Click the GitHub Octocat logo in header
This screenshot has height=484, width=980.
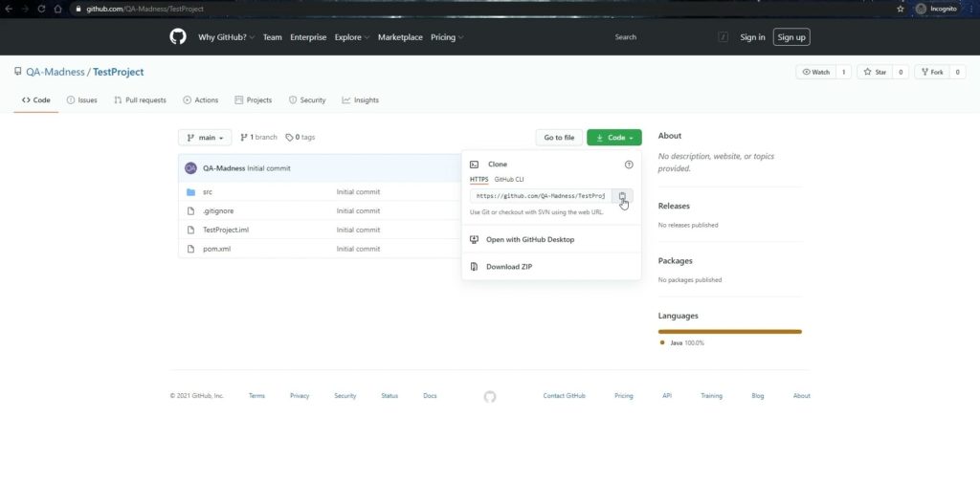coord(178,37)
